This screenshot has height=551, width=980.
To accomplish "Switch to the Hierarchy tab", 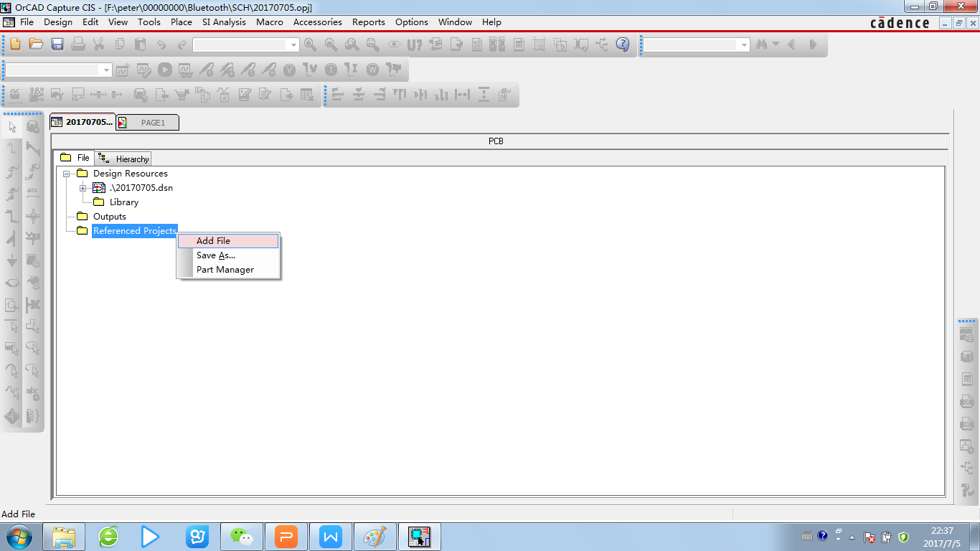I will point(123,159).
